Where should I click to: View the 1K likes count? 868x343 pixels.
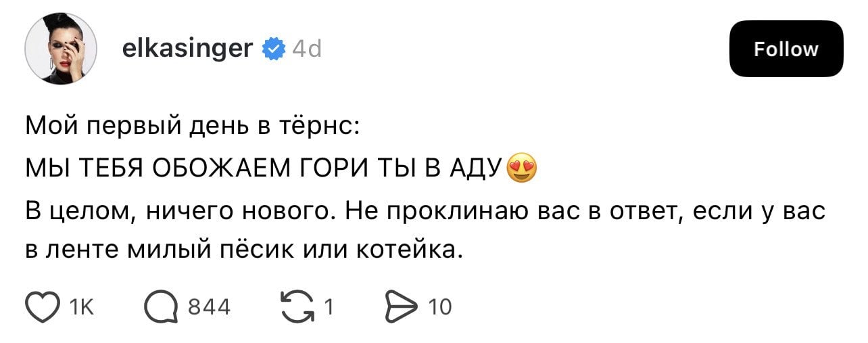click(x=81, y=308)
